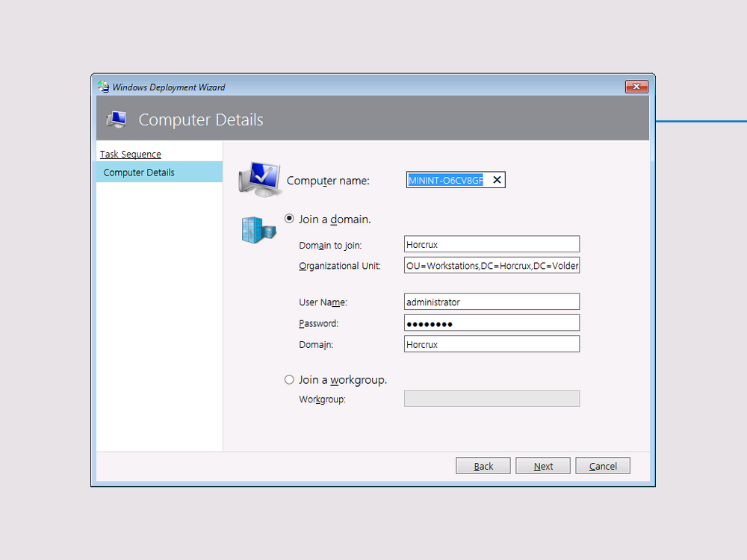Screen dimensions: 747x560
Task: Select the Join a domain radio button
Action: 289,219
